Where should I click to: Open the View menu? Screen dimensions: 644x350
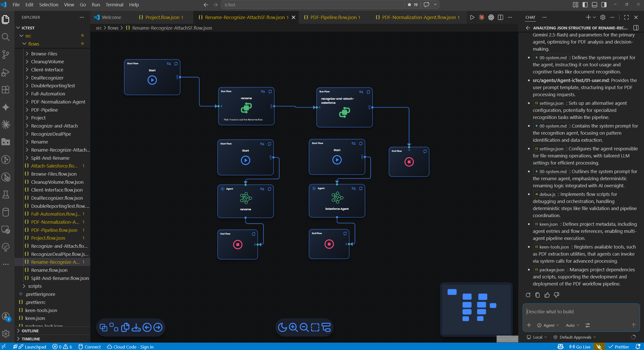(x=69, y=5)
